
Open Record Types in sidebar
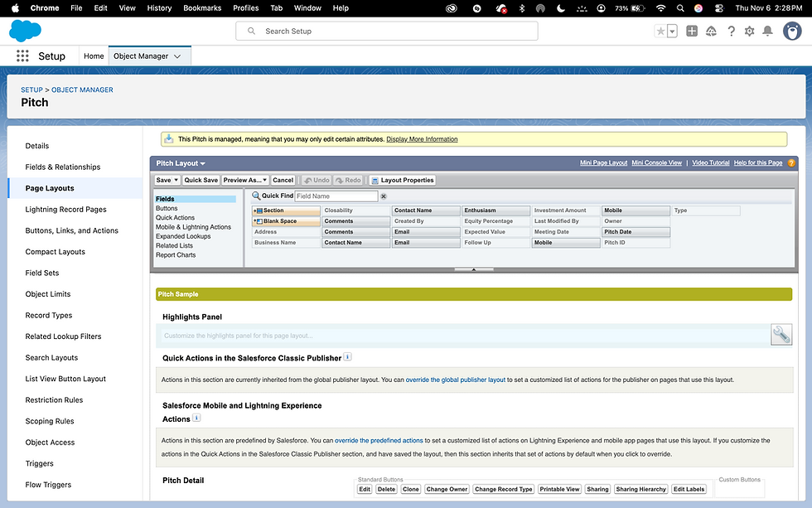pos(49,316)
